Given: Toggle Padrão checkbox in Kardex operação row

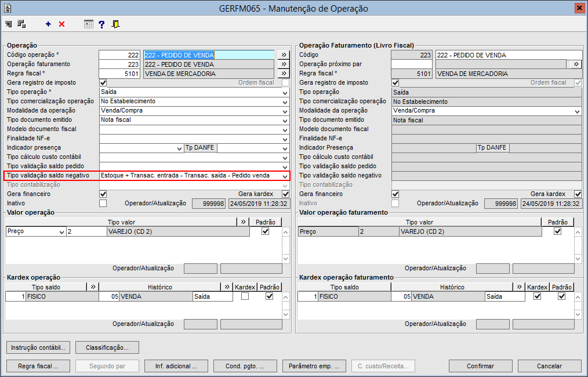Looking at the screenshot, I should tap(269, 296).
